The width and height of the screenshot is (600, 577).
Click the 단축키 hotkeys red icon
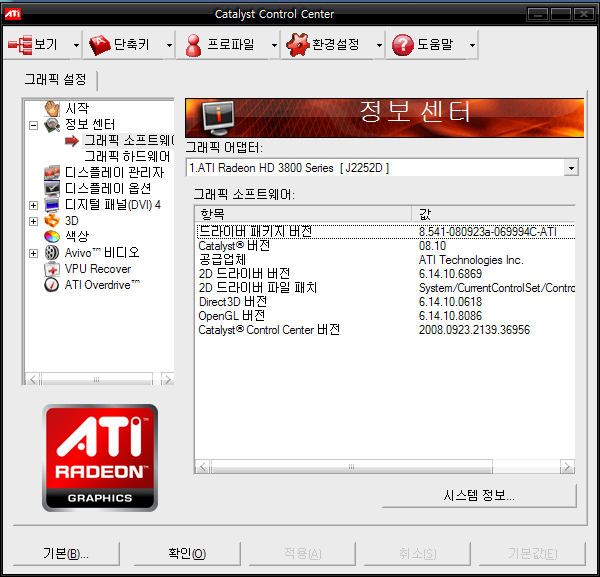(x=99, y=45)
